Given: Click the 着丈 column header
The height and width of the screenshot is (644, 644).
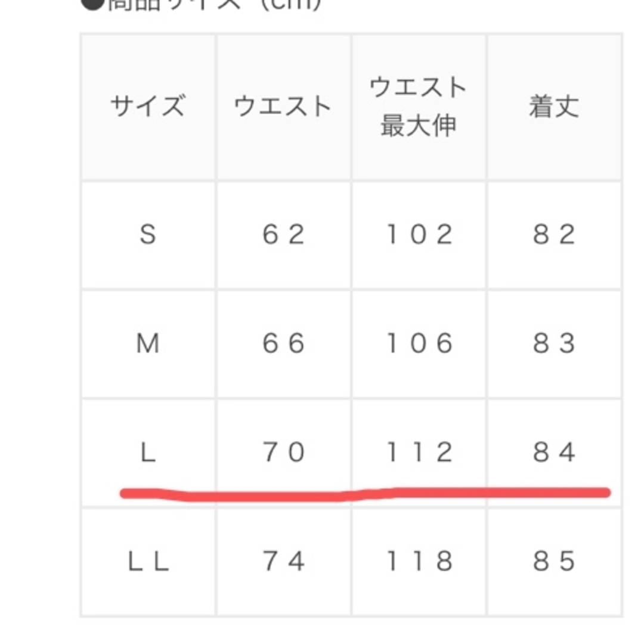Looking at the screenshot, I should (554, 107).
